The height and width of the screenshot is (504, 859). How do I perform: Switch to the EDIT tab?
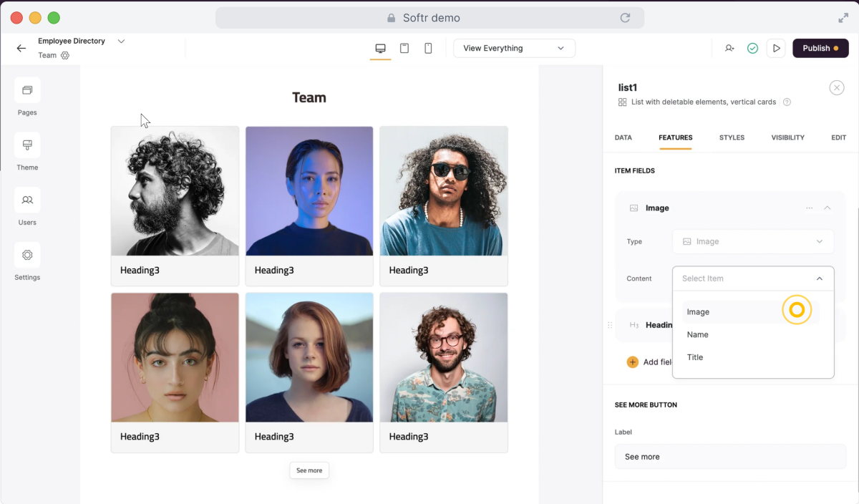[x=839, y=137]
